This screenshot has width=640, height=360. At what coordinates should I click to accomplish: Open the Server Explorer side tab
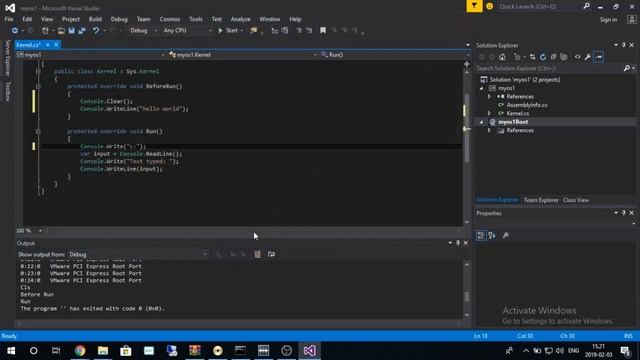click(x=7, y=58)
